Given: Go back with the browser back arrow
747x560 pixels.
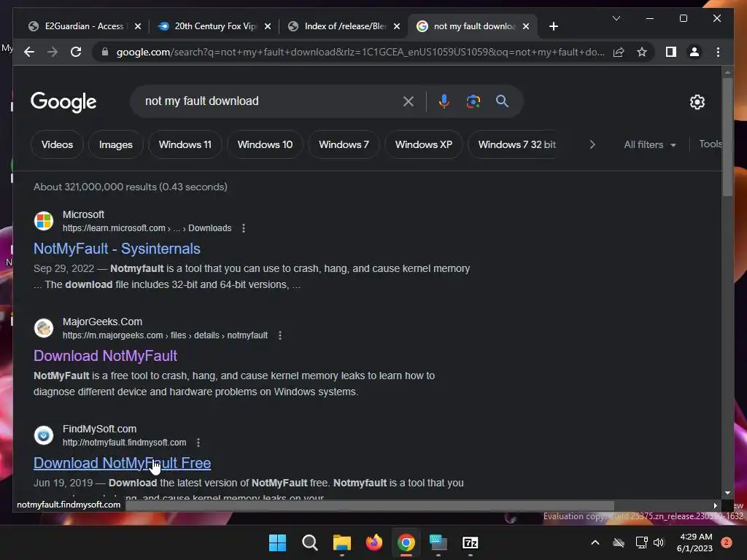Looking at the screenshot, I should click(29, 52).
